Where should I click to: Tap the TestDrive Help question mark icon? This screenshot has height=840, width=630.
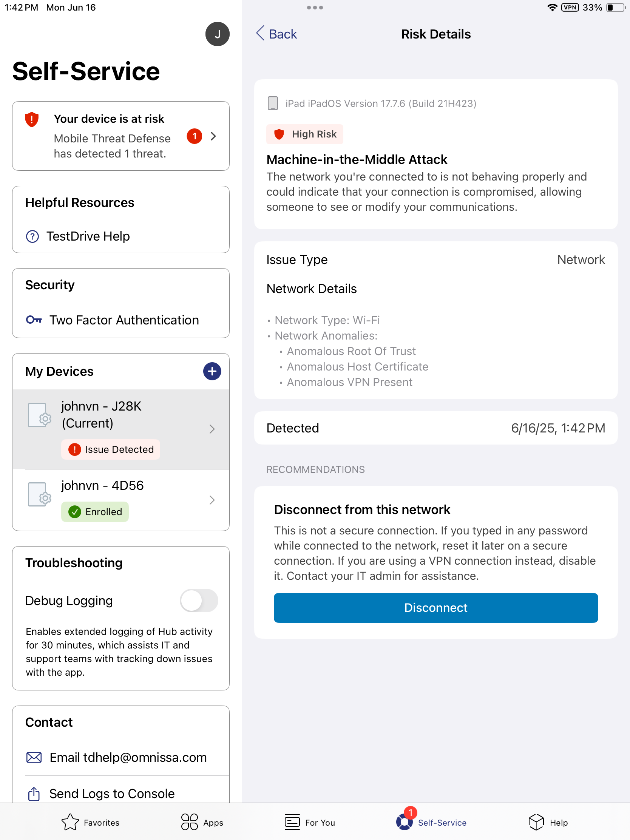point(32,236)
